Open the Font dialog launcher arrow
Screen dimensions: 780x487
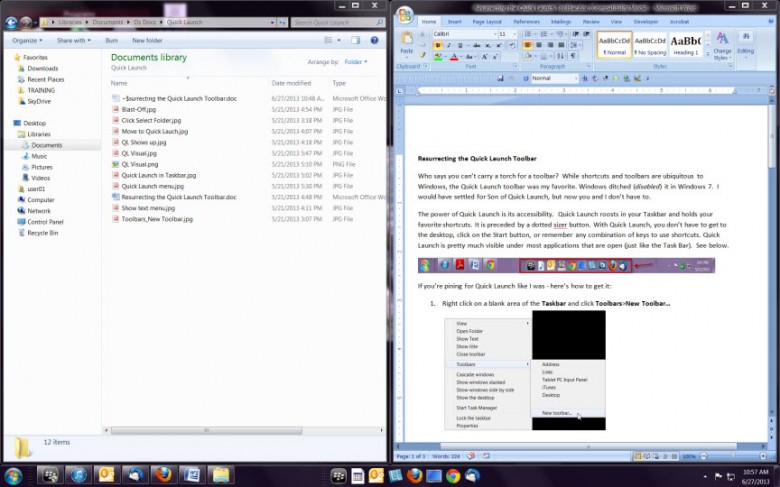[515, 66]
